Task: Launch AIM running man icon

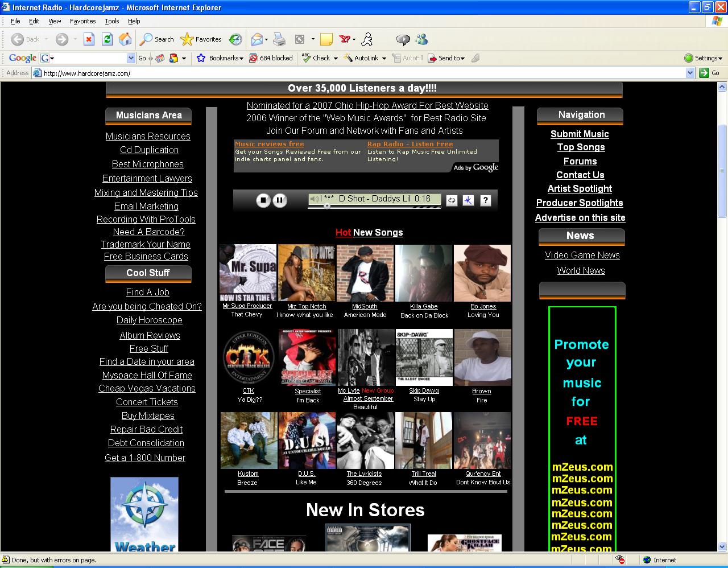Action: (x=367, y=39)
